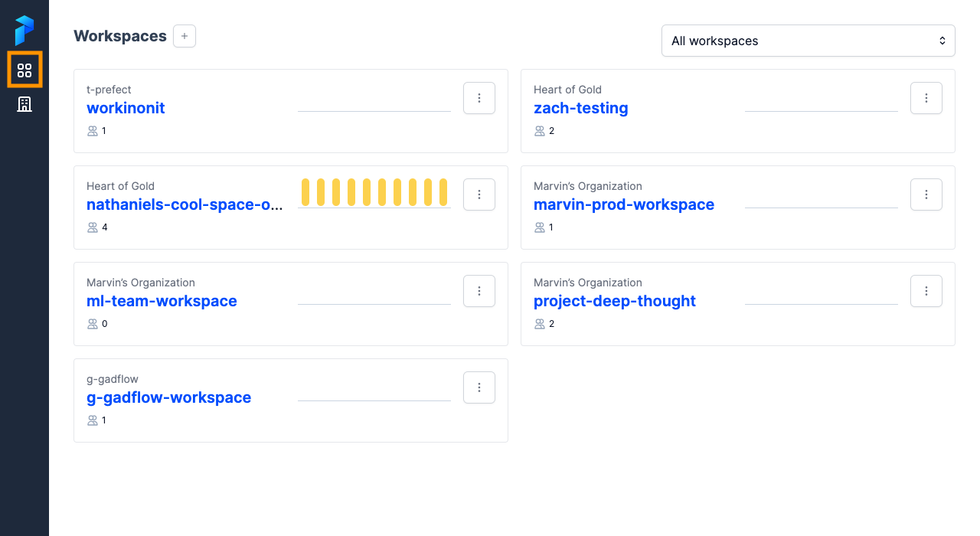Click the g-gadflow account label
This screenshot has width=980, height=536.
[x=113, y=379]
